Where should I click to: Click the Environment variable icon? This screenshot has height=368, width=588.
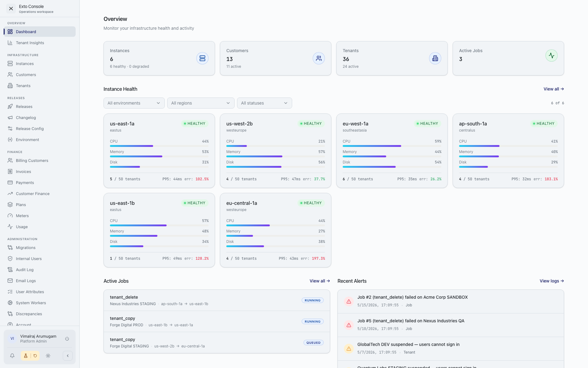click(10, 140)
